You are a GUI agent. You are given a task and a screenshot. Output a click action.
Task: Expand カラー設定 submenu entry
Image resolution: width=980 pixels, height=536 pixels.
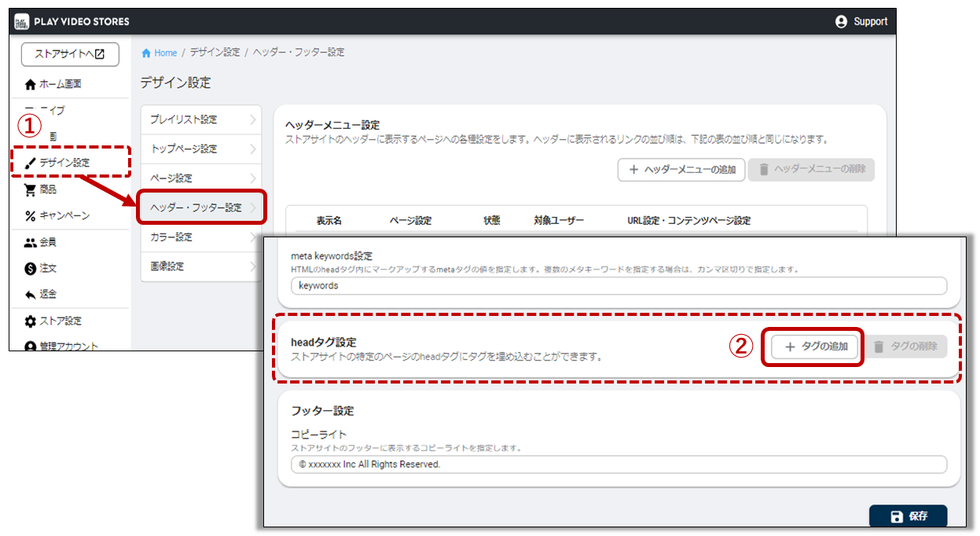click(x=200, y=237)
